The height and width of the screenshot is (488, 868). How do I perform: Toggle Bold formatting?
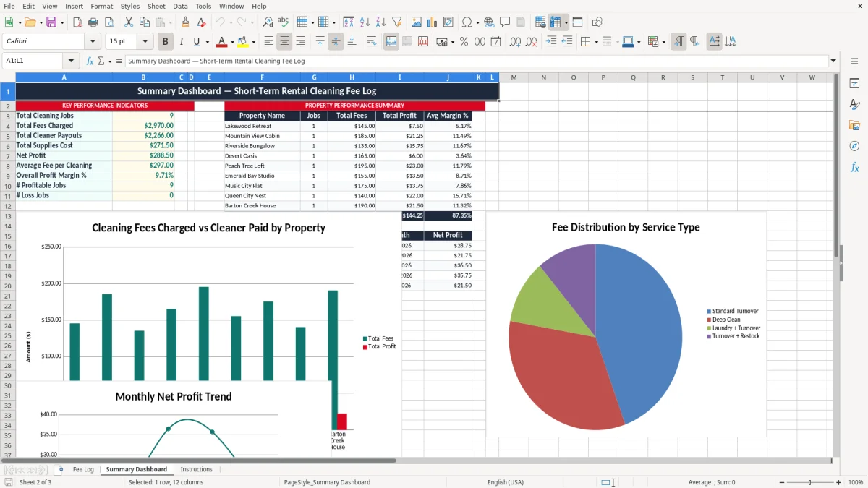coord(165,42)
